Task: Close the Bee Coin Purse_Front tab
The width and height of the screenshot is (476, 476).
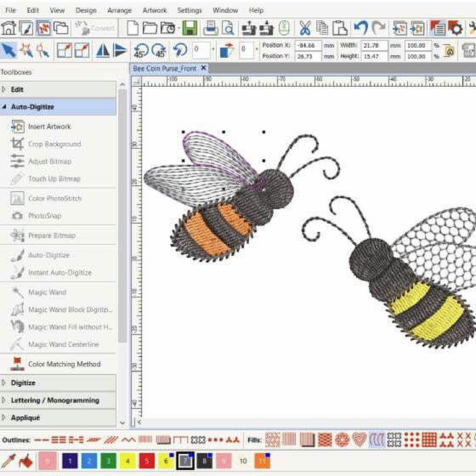Action: tap(203, 68)
